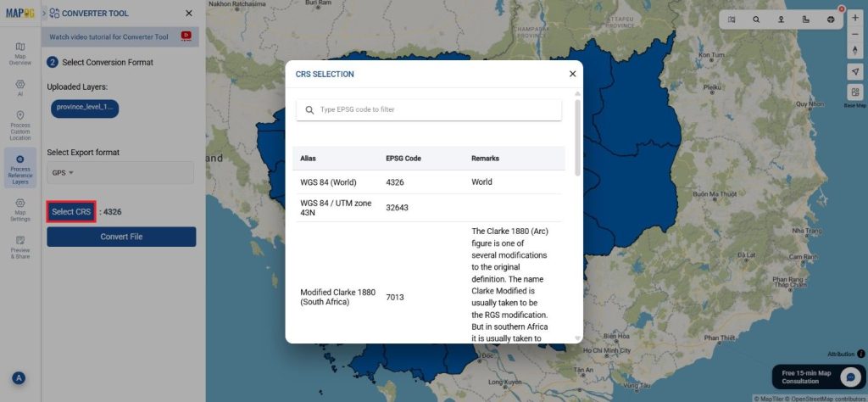The image size is (868, 402).
Task: Open the Converter Tool video tutorial link
Action: (x=109, y=37)
